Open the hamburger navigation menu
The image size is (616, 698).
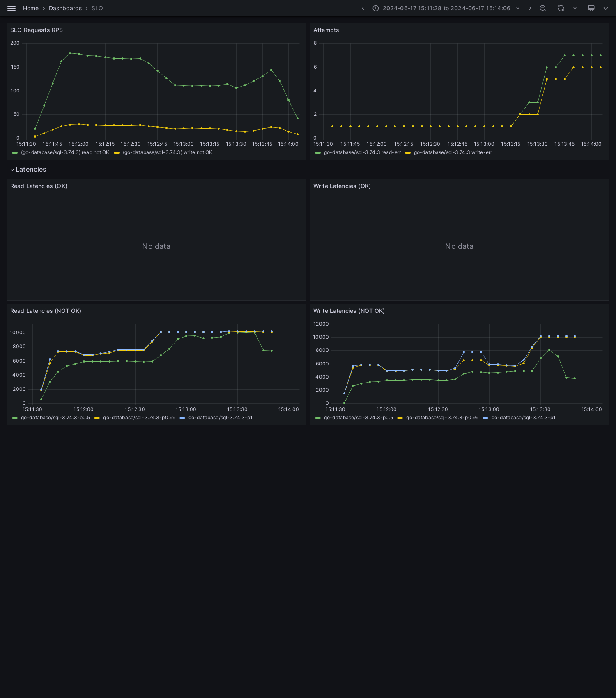coord(11,8)
